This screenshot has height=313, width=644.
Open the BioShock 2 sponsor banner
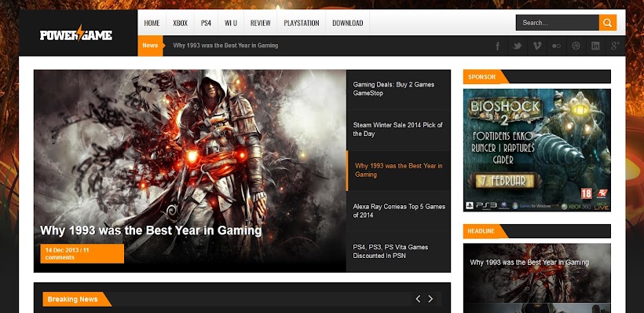pyautogui.click(x=537, y=150)
